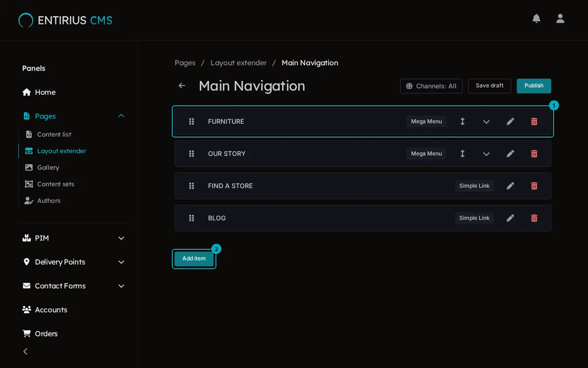Go back using the arrow beside Main Navigation
This screenshot has height=368, width=588.
point(182,86)
